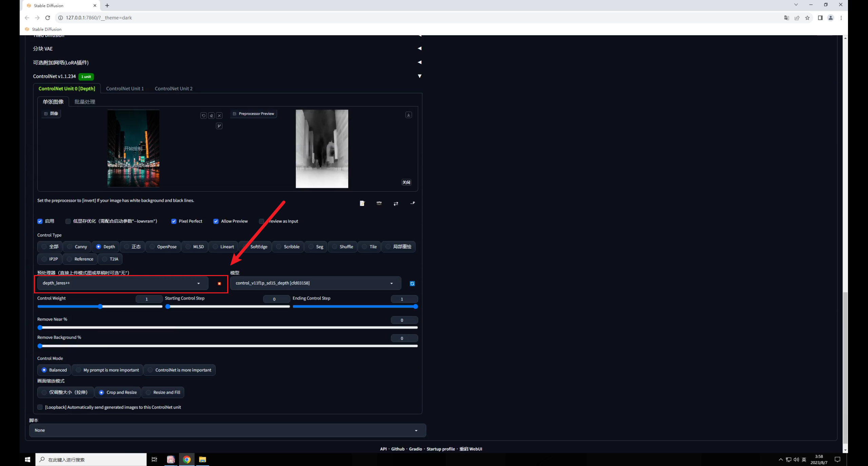Click the swap arrows icon below the preview
Screen dimensions: 868x466
tap(396, 203)
